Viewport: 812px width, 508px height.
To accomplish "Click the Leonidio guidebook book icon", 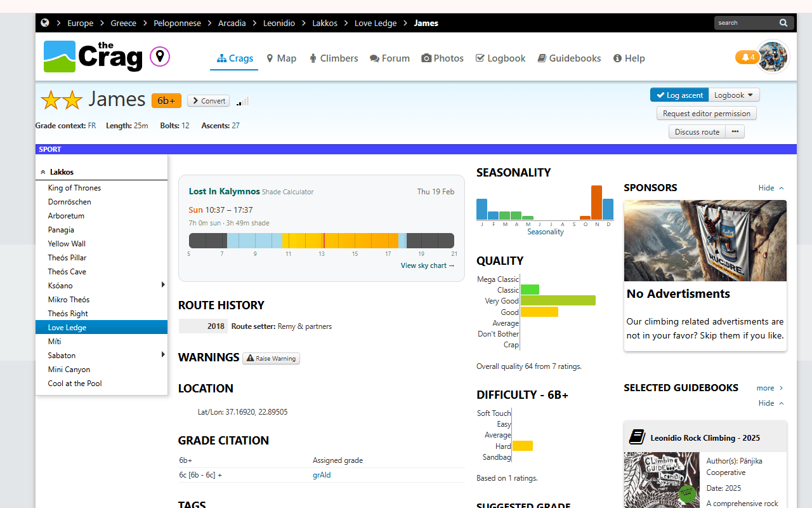I will [x=637, y=437].
